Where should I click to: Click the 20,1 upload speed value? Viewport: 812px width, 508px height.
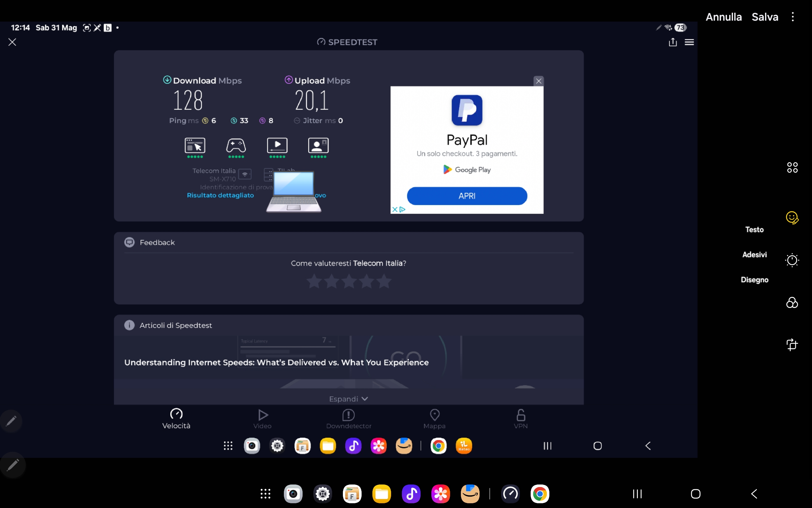(x=311, y=100)
